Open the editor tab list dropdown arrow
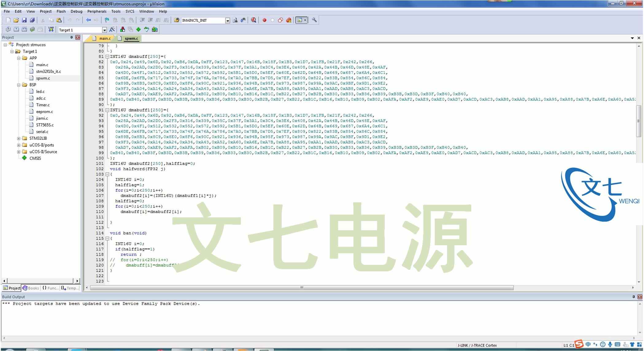Screen dimensions: 644x351 coord(632,38)
